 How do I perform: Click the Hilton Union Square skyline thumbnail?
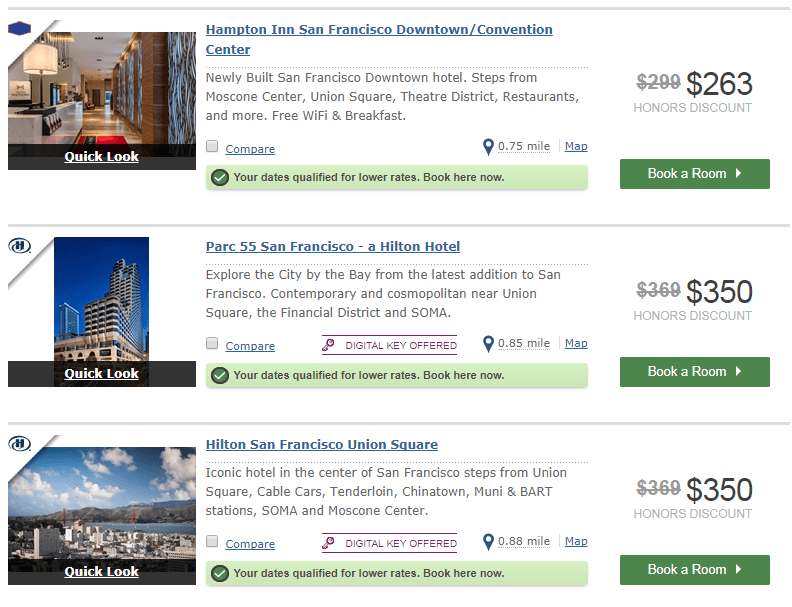point(101,500)
